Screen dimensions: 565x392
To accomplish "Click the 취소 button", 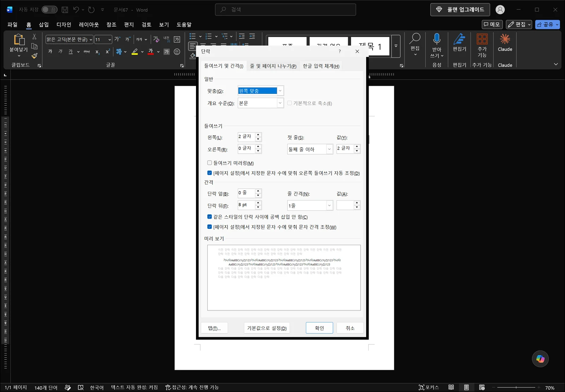I will pos(350,328).
